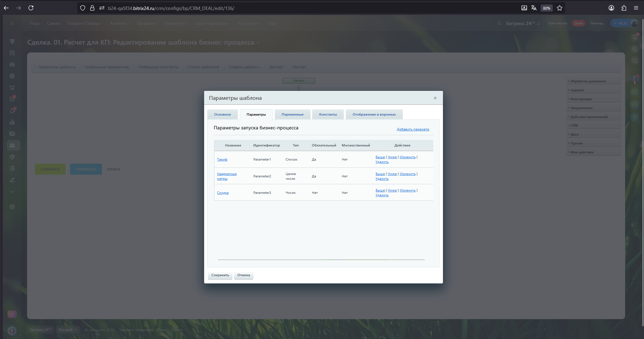The image size is (644, 339).
Task: Open the pen signature icon in left sidebar
Action: pos(12,180)
